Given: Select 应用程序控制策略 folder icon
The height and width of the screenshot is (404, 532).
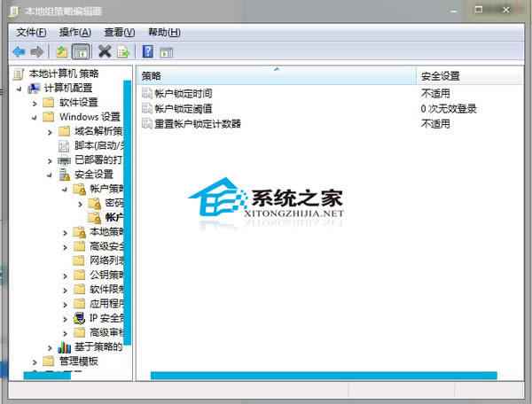Looking at the screenshot, I should pos(80,303).
